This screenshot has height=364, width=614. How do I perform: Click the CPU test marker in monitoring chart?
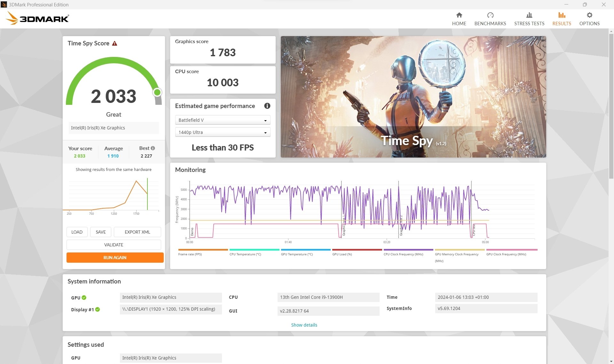[x=474, y=229]
